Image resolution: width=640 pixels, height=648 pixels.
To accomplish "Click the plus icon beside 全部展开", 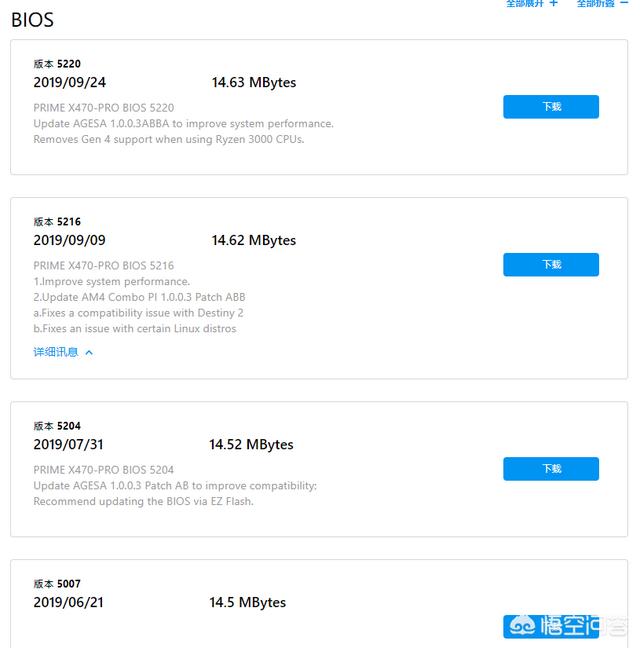I will [x=553, y=4].
